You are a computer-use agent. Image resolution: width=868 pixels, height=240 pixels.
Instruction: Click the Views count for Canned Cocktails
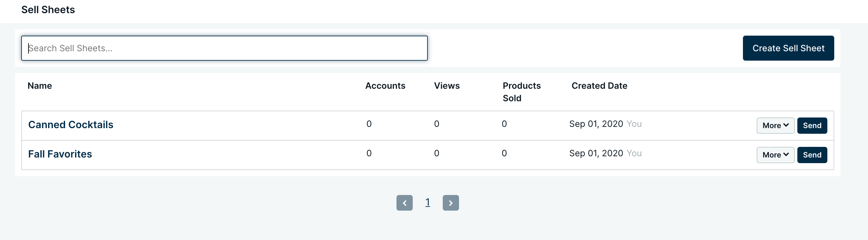point(437,124)
